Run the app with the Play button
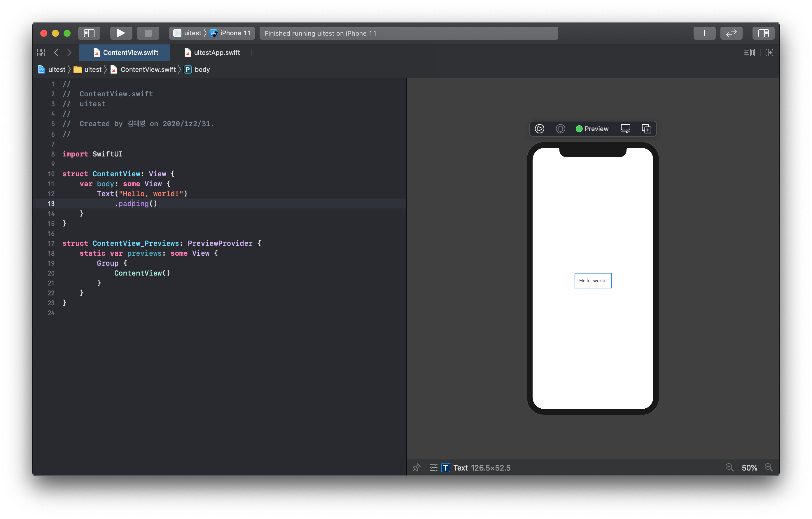The image size is (812, 519). [121, 33]
